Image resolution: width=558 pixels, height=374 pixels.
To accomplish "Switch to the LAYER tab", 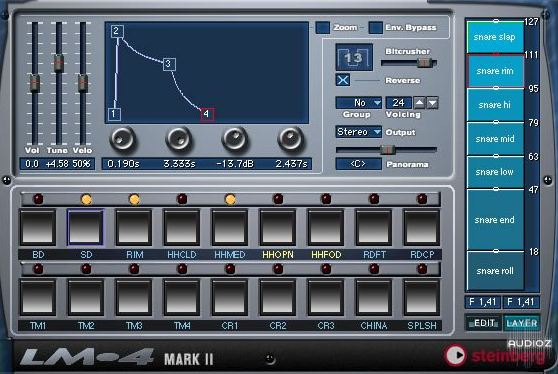I will point(522,323).
